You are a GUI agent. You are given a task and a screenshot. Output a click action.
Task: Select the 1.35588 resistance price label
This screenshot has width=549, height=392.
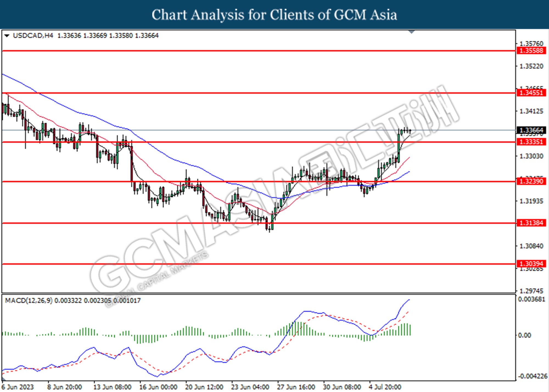531,51
